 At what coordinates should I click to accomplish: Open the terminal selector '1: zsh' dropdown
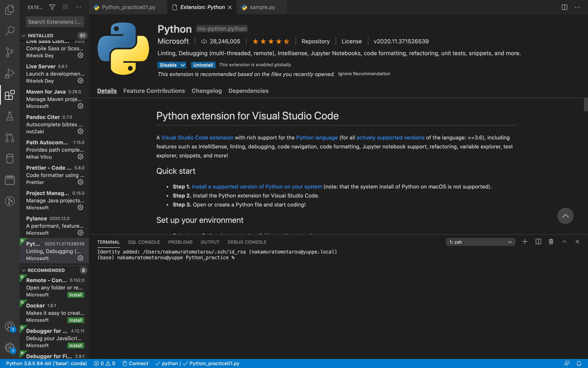point(480,242)
